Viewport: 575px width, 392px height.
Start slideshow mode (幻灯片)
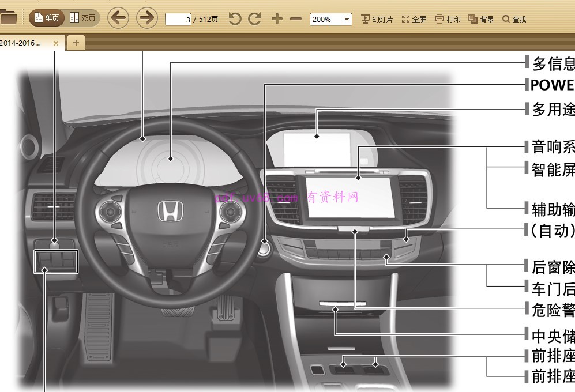(377, 19)
